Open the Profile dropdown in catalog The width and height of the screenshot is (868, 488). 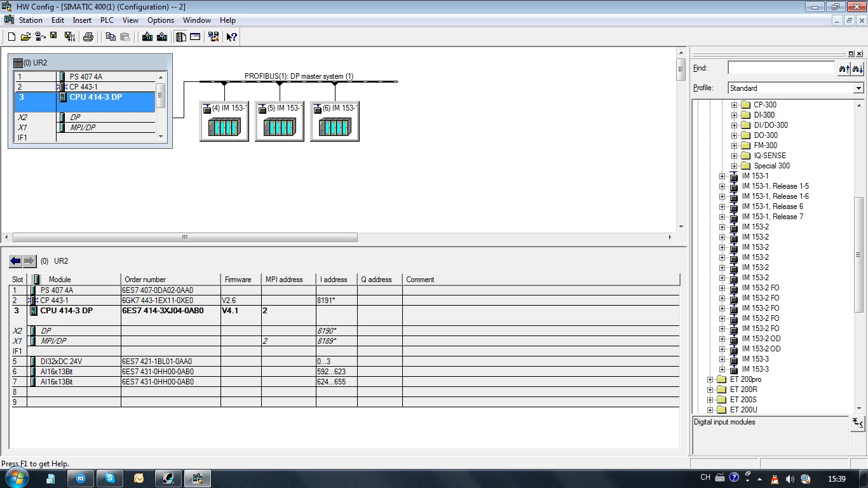click(858, 88)
